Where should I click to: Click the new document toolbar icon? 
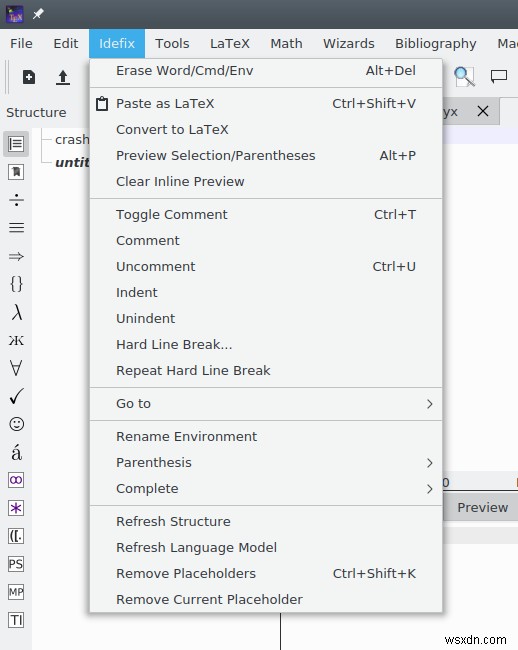[29, 77]
